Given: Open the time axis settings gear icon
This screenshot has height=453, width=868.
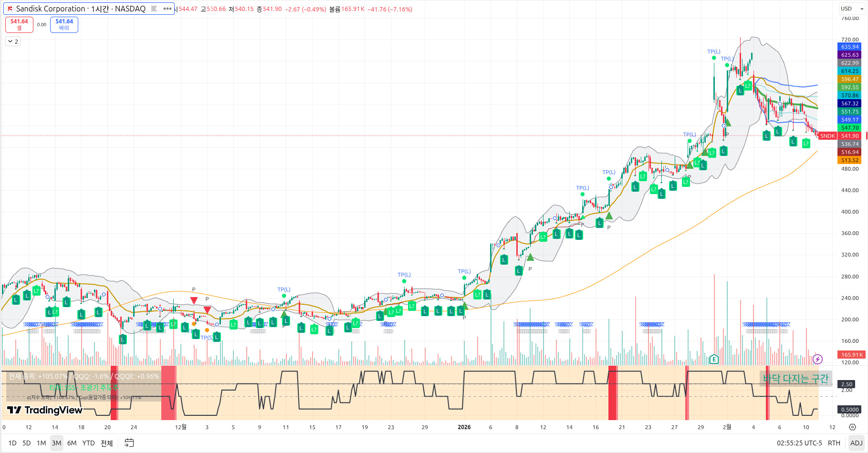Looking at the screenshot, I should click(852, 427).
